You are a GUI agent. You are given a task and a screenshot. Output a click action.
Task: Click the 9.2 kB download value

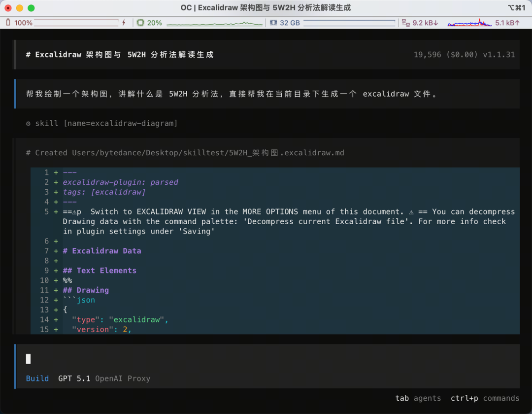coord(425,23)
